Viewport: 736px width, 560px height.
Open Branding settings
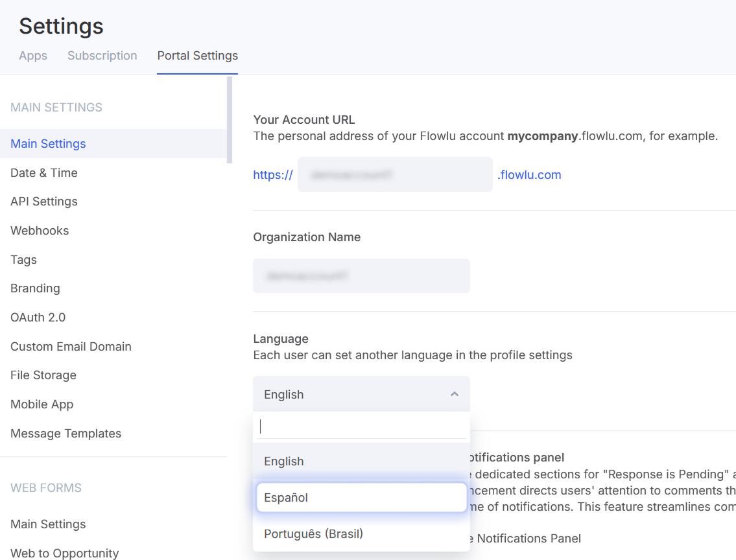pyautogui.click(x=35, y=288)
